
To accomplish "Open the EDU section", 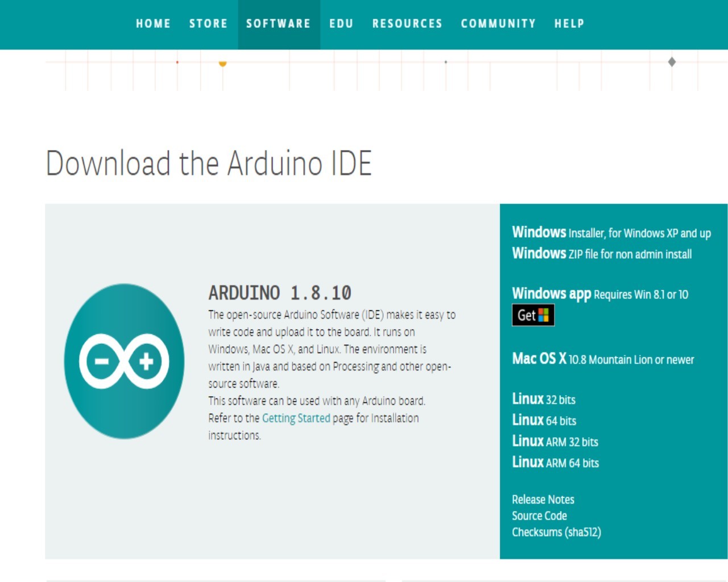I will click(x=342, y=24).
